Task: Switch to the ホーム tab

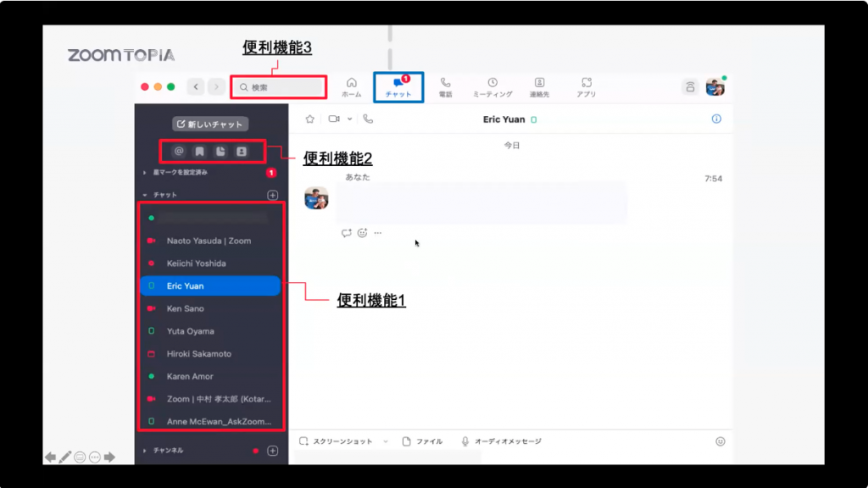Action: click(x=352, y=87)
